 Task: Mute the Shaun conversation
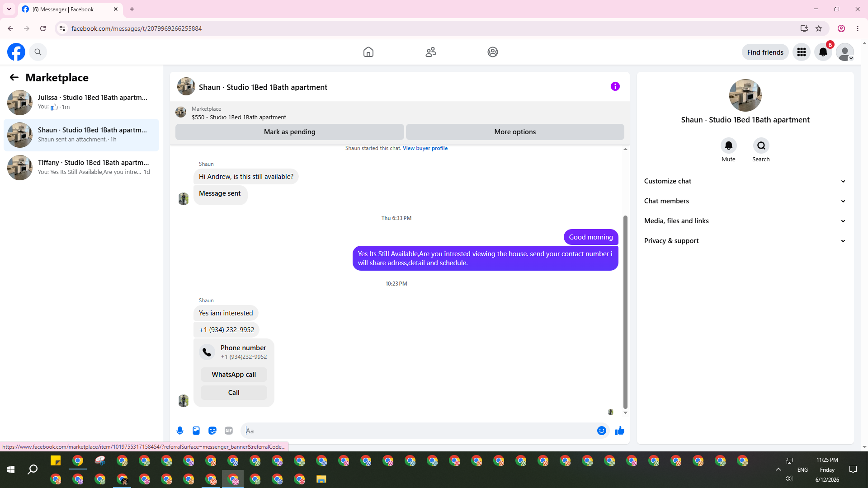click(729, 145)
